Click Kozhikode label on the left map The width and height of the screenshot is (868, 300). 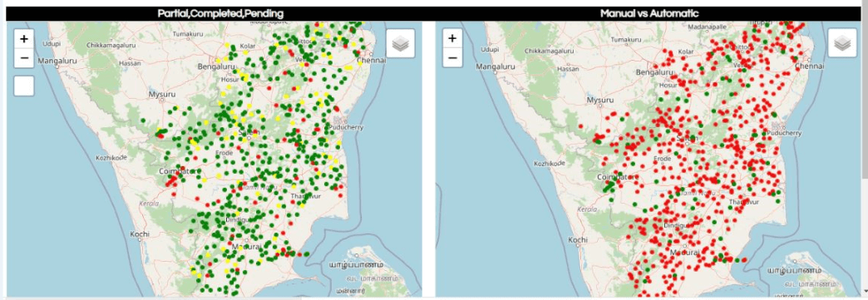(111, 158)
